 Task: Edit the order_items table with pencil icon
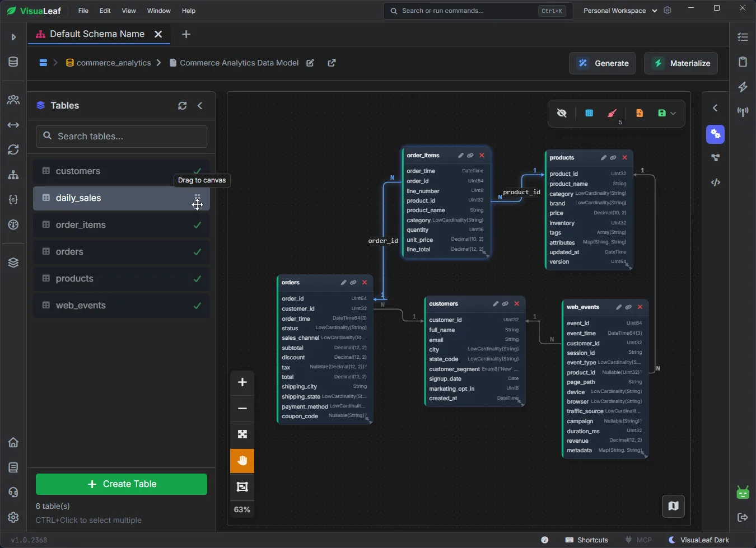pyautogui.click(x=461, y=156)
